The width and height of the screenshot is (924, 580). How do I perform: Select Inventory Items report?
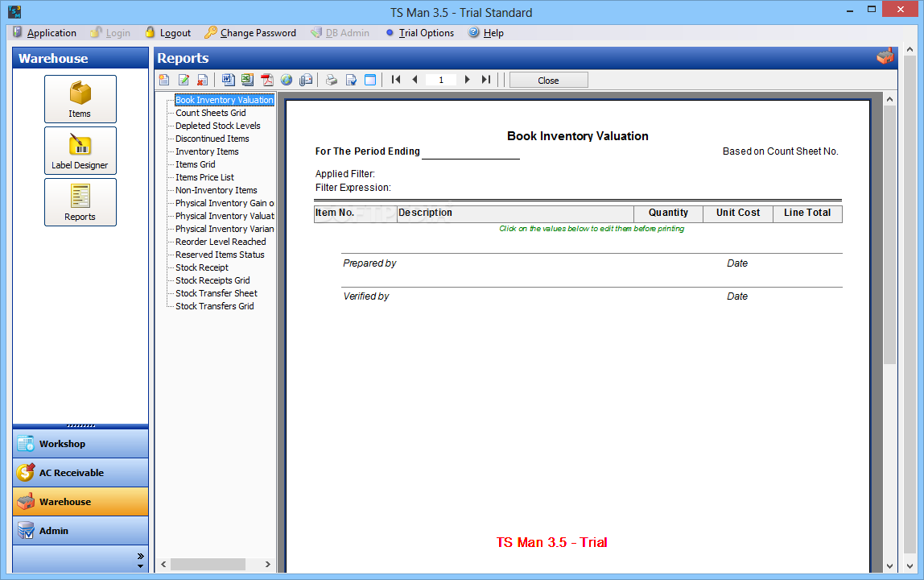pyautogui.click(x=207, y=151)
